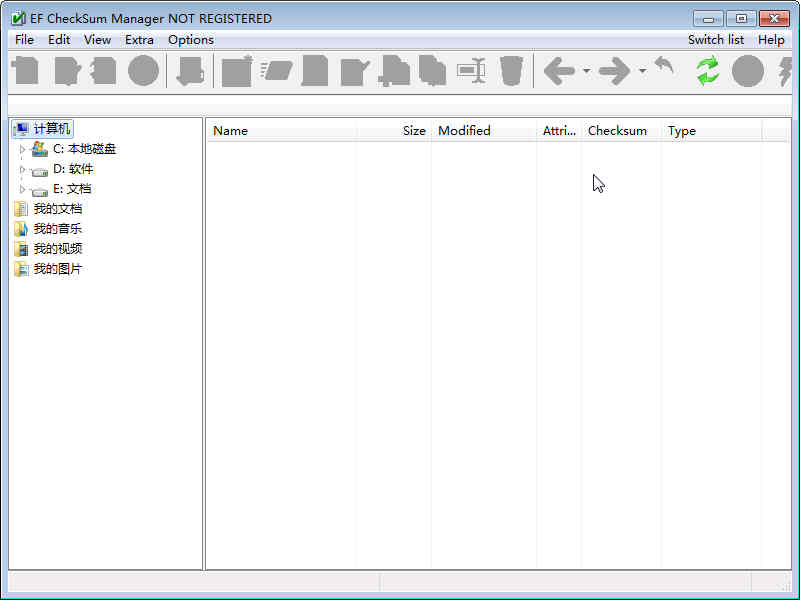Sort by the Checksum column header
The height and width of the screenshot is (600, 800).
621,131
